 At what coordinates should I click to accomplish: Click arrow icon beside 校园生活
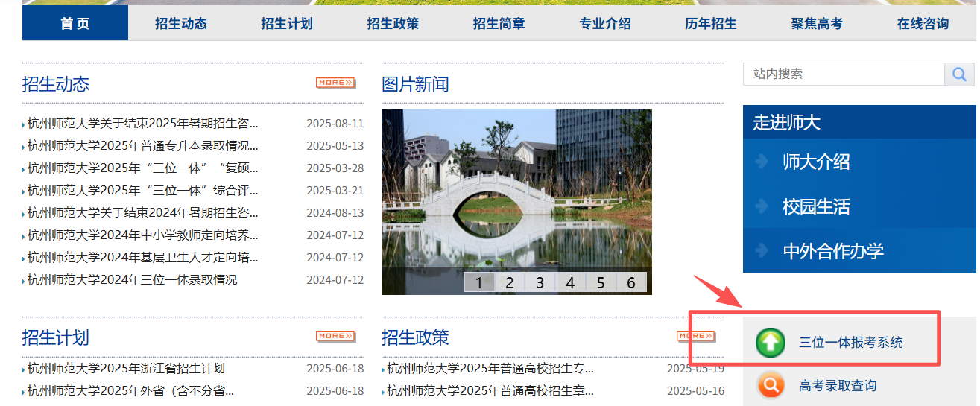(762, 206)
